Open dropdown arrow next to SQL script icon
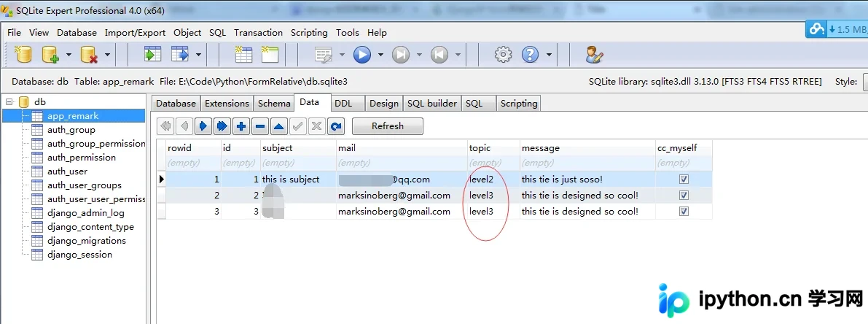The width and height of the screenshot is (868, 324). point(342,54)
